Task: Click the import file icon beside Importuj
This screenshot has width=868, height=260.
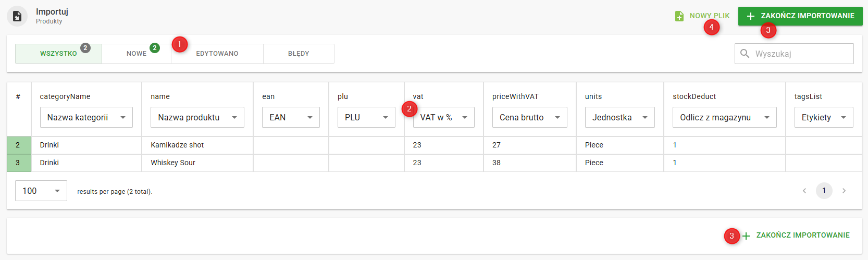Action: 17,16
